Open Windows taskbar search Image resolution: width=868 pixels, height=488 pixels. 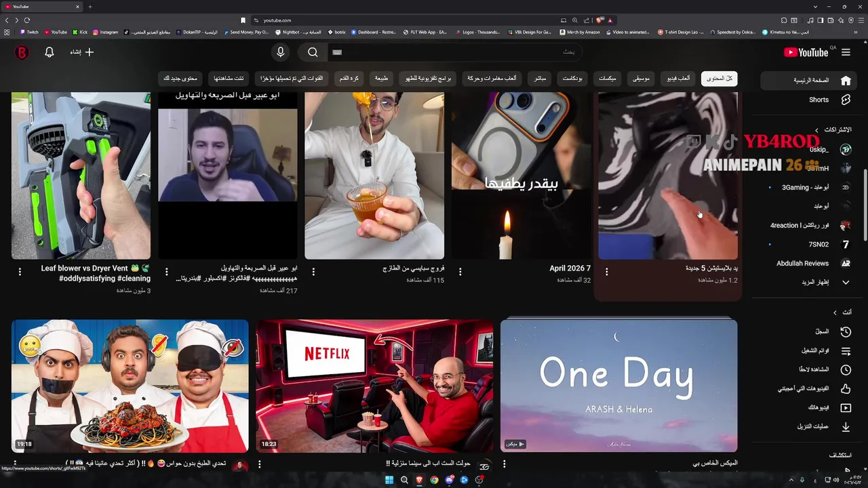click(x=404, y=480)
